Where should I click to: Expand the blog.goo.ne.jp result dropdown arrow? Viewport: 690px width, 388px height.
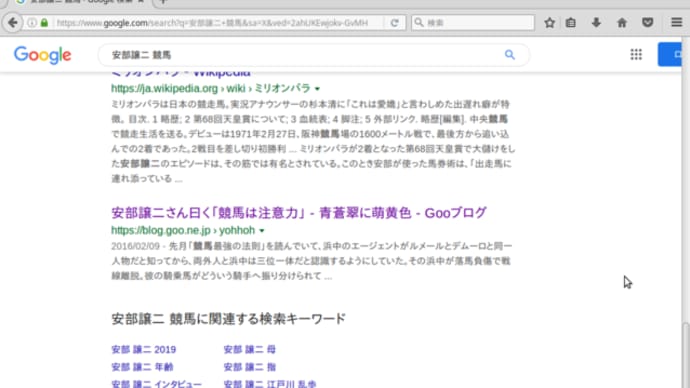(262, 231)
